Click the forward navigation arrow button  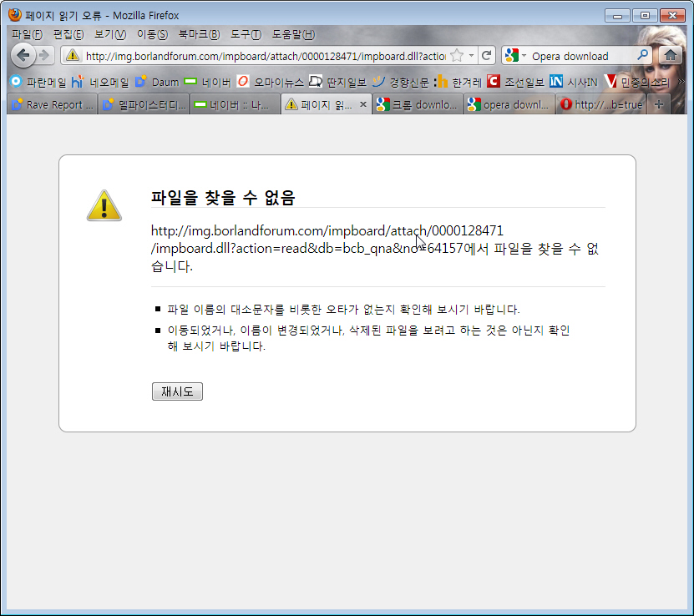[45, 56]
